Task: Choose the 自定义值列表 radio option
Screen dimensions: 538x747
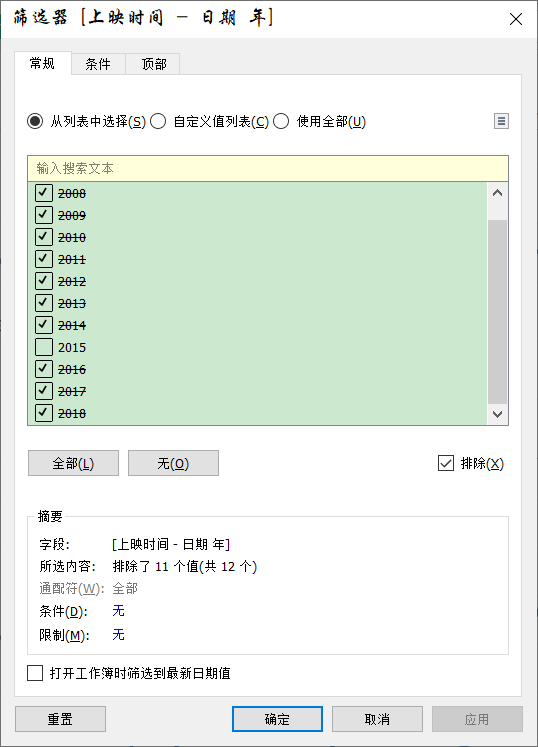Action: pos(158,121)
